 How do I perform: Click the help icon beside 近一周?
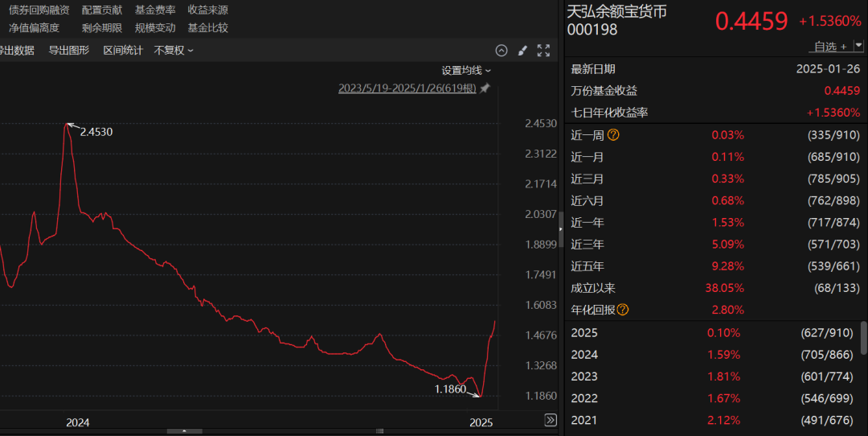tap(613, 134)
